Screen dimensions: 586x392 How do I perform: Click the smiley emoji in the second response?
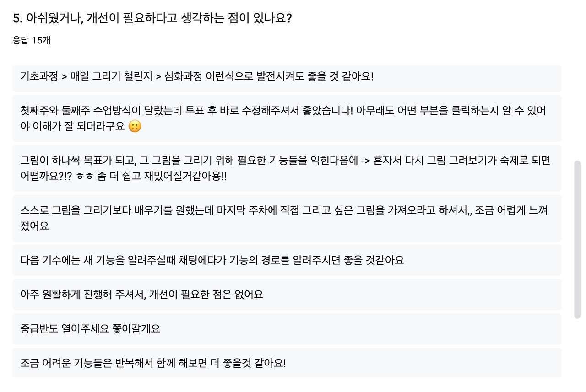[x=135, y=127]
